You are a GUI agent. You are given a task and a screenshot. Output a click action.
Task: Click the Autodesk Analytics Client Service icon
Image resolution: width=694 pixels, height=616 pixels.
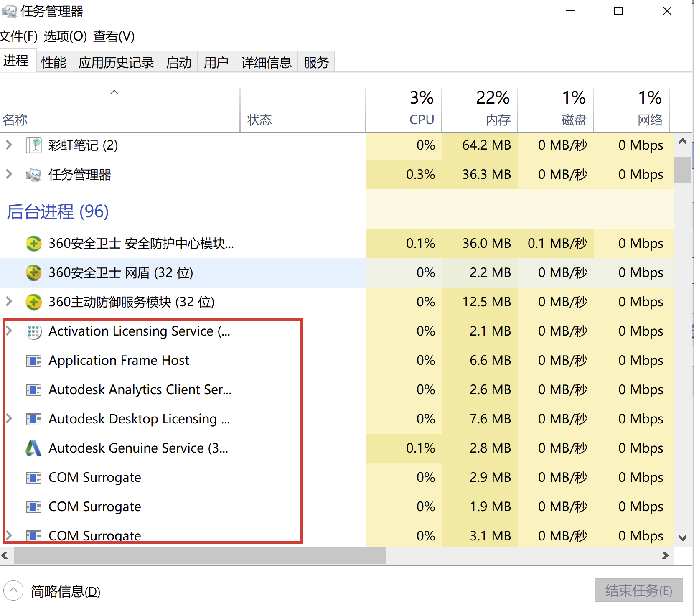tap(34, 389)
